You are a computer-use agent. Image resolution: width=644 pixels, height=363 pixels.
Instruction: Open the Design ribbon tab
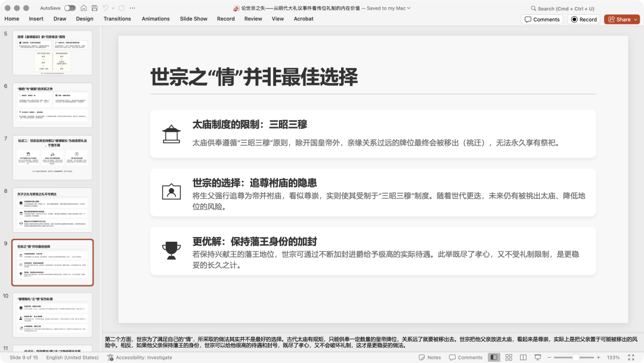pos(85,19)
